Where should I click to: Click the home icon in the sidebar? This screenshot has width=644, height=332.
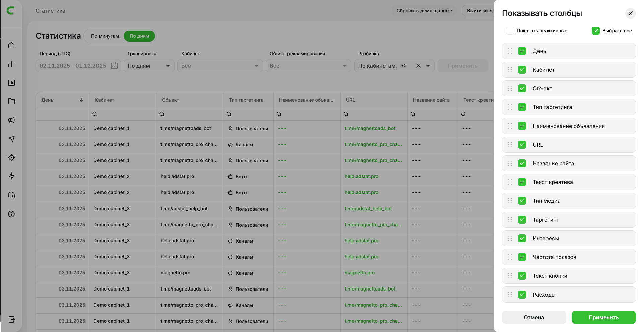(x=11, y=45)
